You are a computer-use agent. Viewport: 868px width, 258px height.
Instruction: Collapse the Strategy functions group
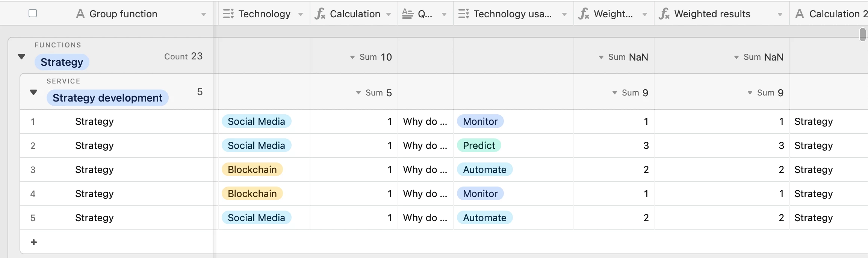(21, 56)
